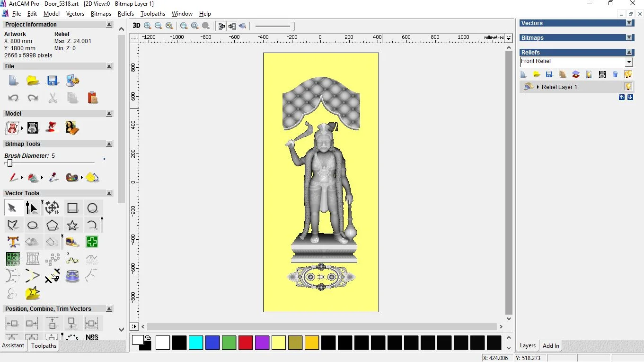Image resolution: width=644 pixels, height=362 pixels.
Task: Delete relief layer using trash icon
Action: (615, 74)
